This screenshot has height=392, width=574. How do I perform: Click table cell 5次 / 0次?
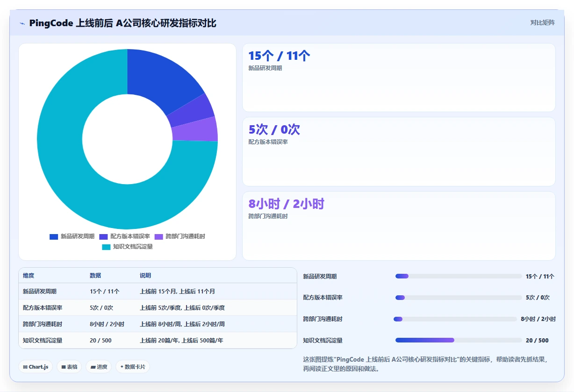coord(101,308)
